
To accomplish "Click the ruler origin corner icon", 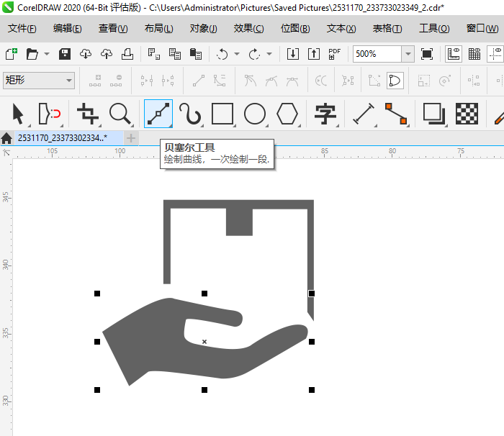I will 6,153.
